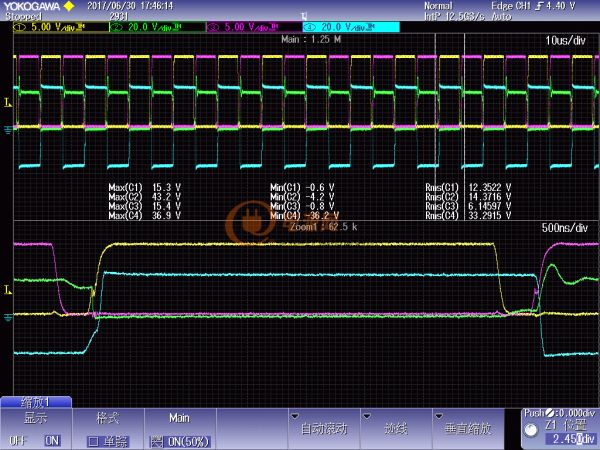Change the 格式 format setting 单路

click(108, 442)
